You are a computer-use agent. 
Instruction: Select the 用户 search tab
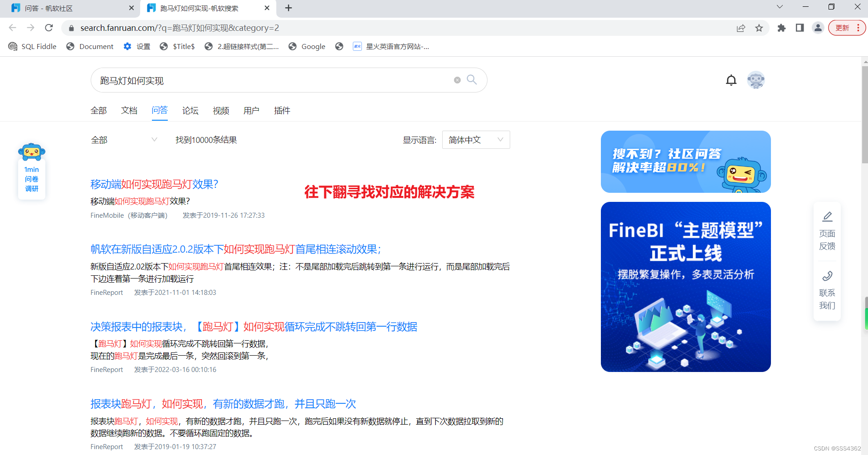251,111
